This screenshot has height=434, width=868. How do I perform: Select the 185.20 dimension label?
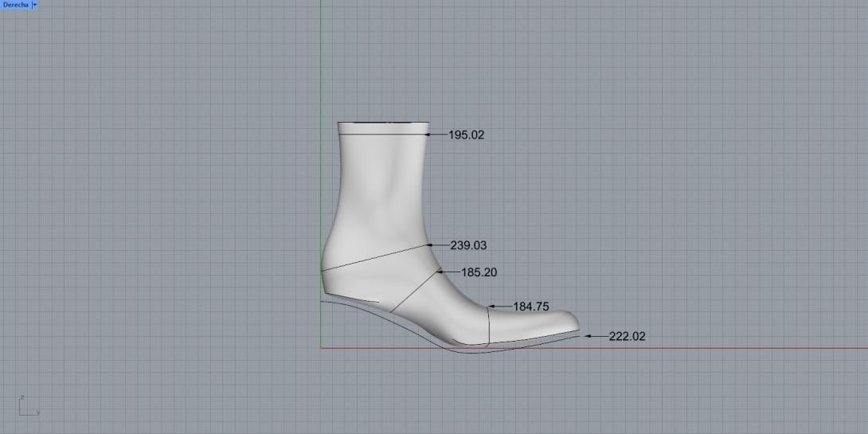pos(479,272)
